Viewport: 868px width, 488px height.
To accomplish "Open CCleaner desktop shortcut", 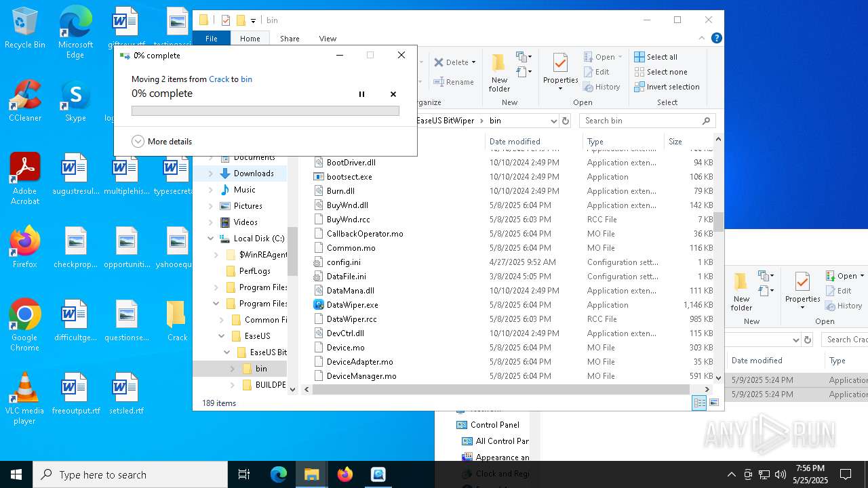I will coord(24,102).
